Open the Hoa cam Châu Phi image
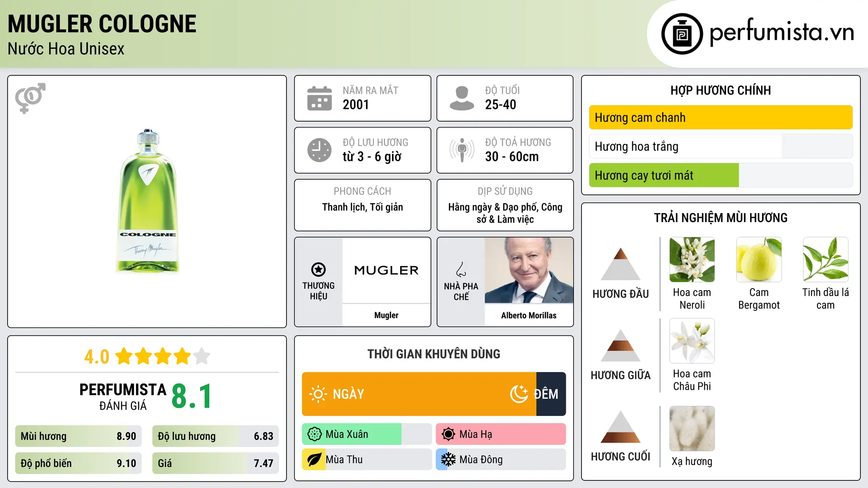 [x=692, y=341]
